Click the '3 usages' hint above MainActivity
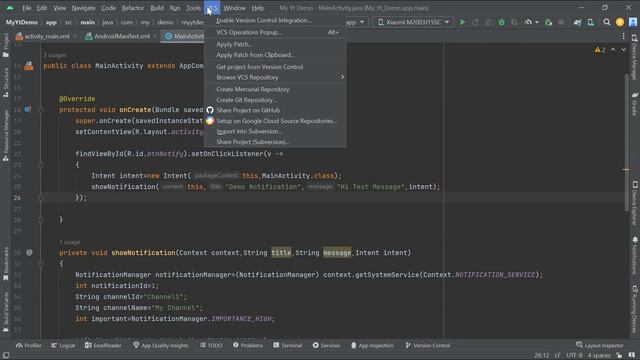 [55, 55]
